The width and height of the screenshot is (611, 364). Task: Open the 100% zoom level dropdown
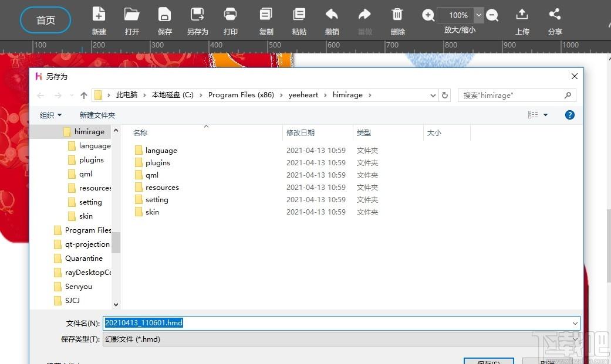(479, 15)
